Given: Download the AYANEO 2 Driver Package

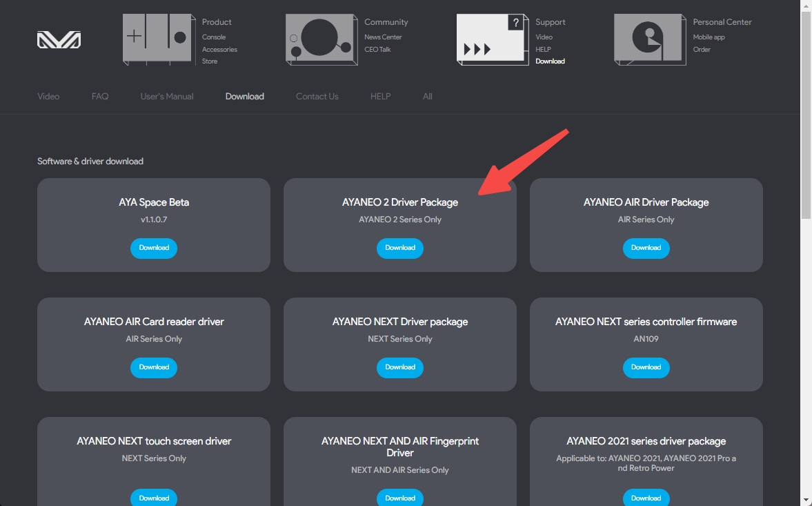Looking at the screenshot, I should pos(399,248).
